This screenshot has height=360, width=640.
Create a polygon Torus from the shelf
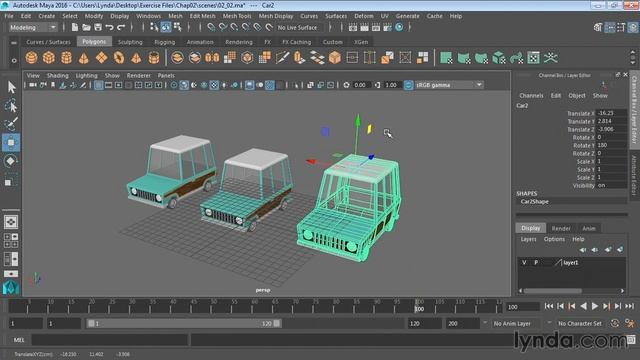tap(119, 58)
